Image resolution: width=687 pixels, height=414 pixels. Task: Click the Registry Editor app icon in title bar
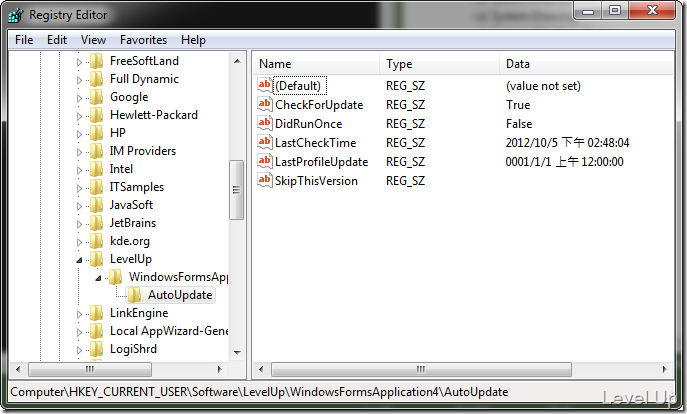16,15
